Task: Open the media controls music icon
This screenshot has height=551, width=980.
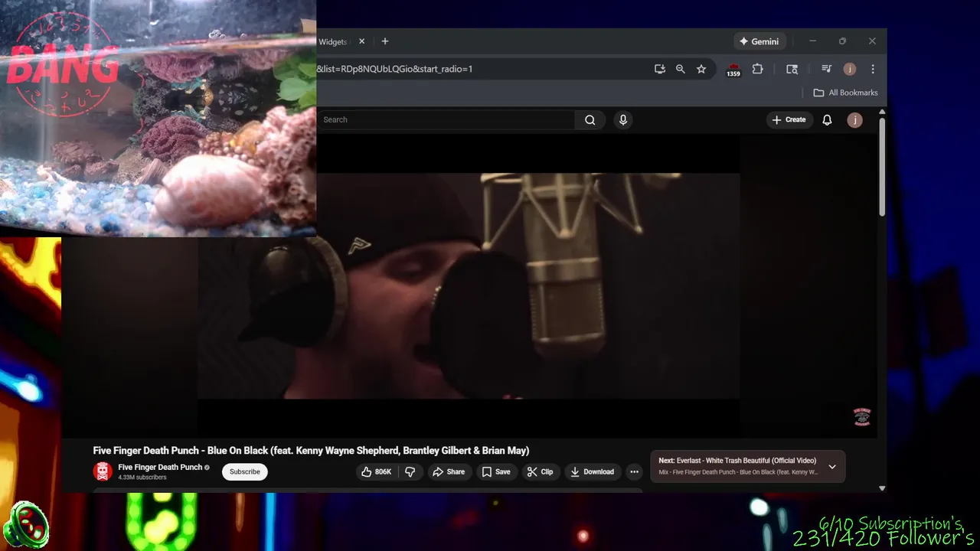Action: coord(826,69)
